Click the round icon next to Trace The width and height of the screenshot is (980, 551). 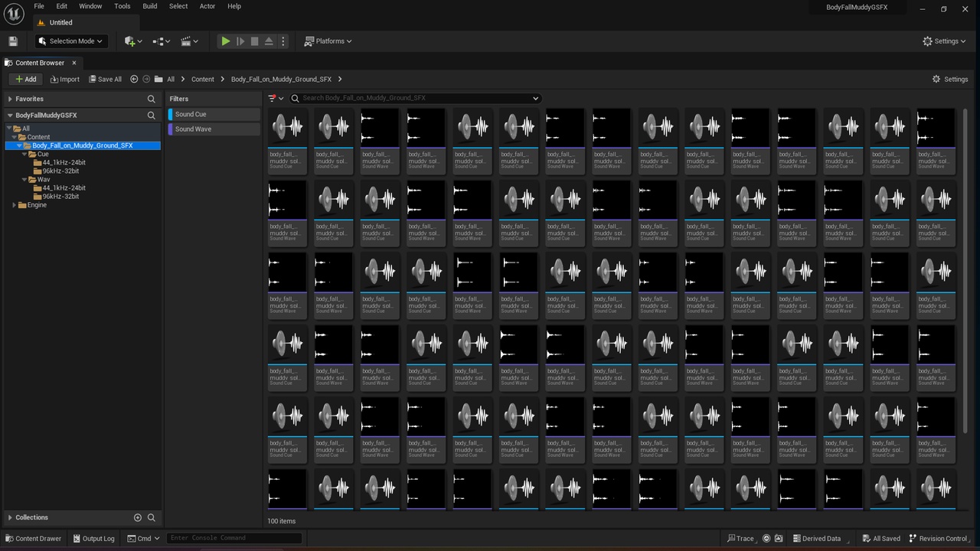tap(766, 538)
